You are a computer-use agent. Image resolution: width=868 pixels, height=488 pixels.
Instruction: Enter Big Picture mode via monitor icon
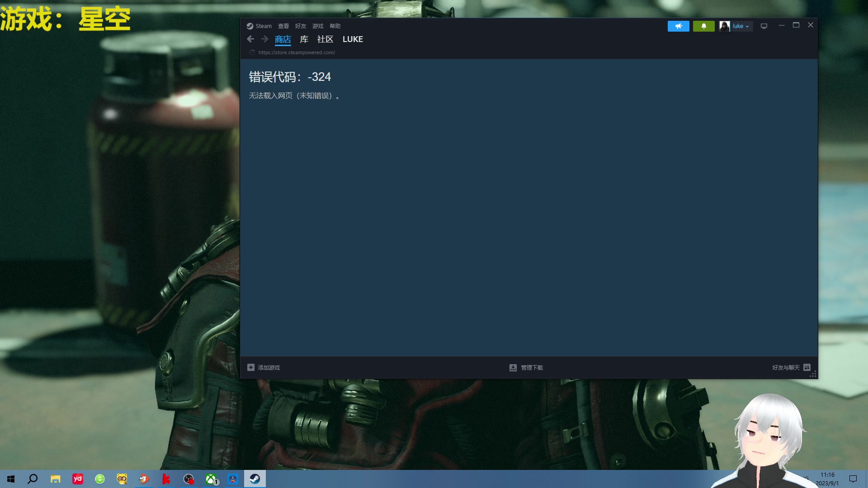click(x=764, y=26)
